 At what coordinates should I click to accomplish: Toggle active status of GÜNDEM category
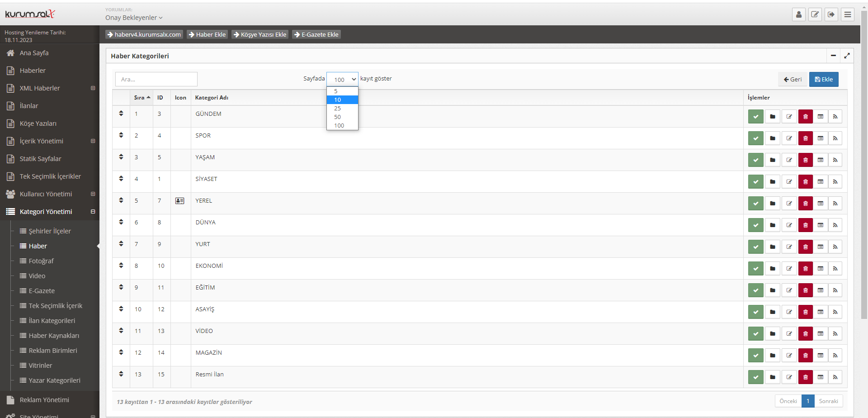756,117
